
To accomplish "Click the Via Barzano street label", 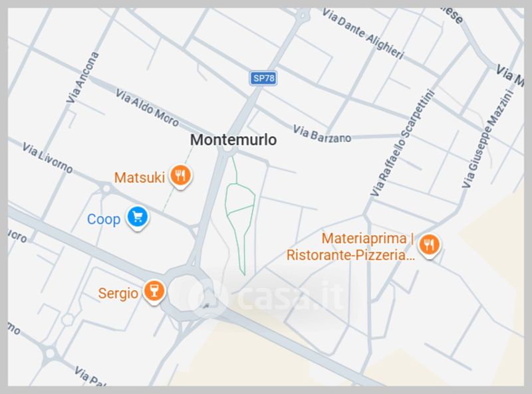I will pos(322,134).
